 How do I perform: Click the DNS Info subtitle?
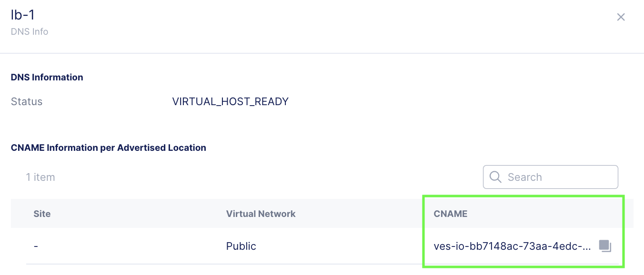click(x=30, y=32)
